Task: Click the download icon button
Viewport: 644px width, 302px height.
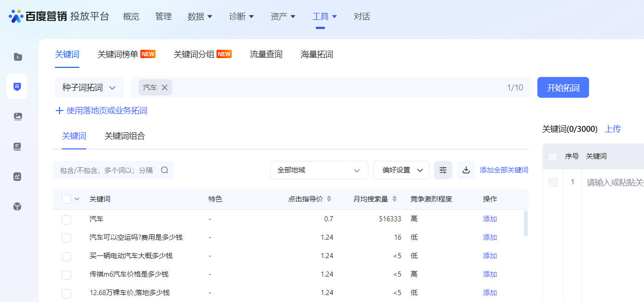Action: coord(466,170)
